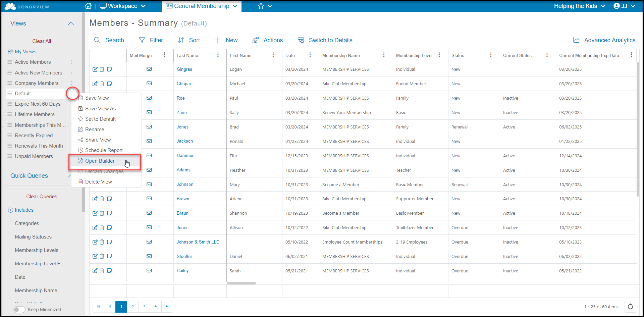Open the Filter funnel tool
644x317 pixels.
[151, 40]
